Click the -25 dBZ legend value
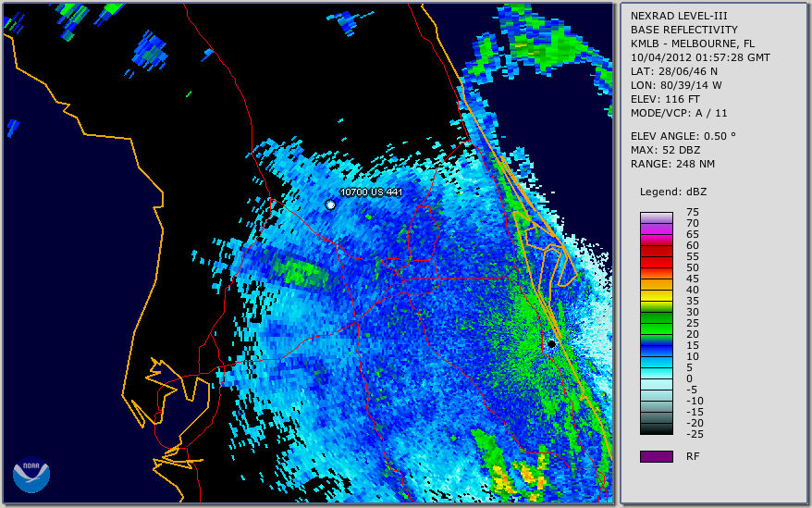 point(693,434)
